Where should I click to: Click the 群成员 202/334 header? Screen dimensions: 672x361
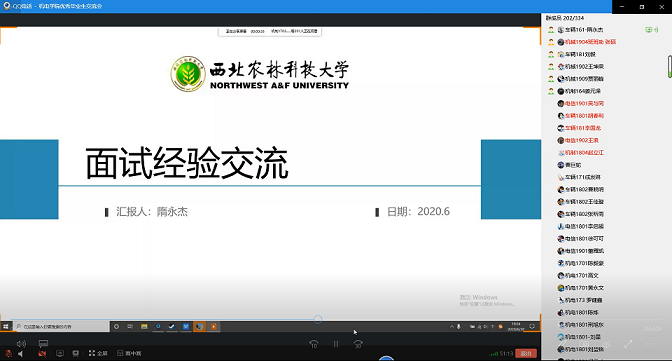[x=564, y=18]
